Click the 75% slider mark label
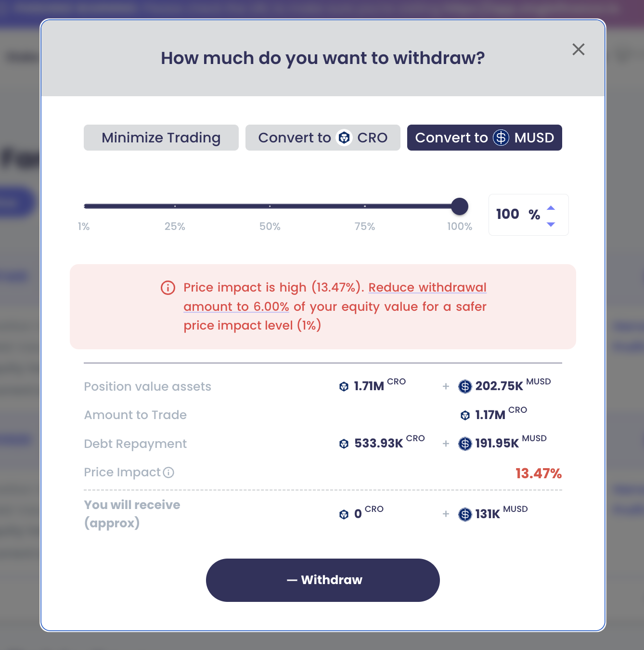 tap(364, 227)
